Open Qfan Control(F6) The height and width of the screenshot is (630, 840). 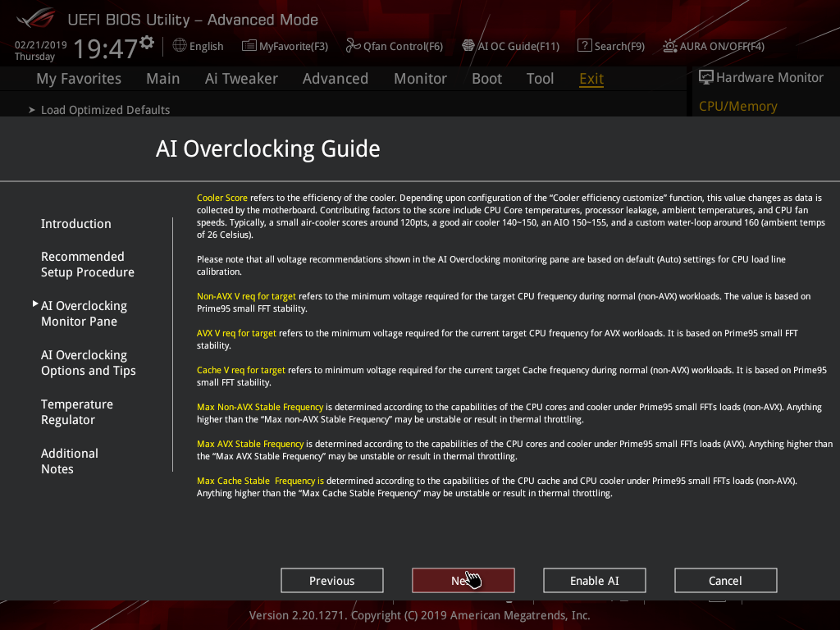coord(403,46)
